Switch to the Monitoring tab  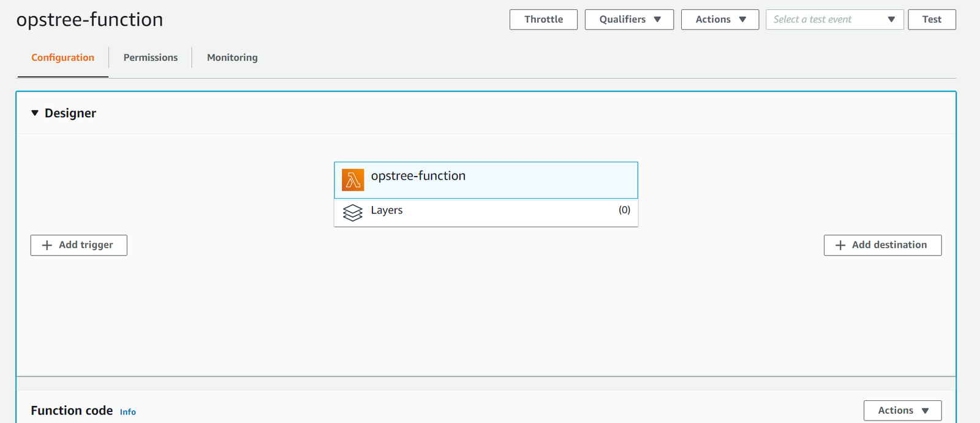pos(232,58)
